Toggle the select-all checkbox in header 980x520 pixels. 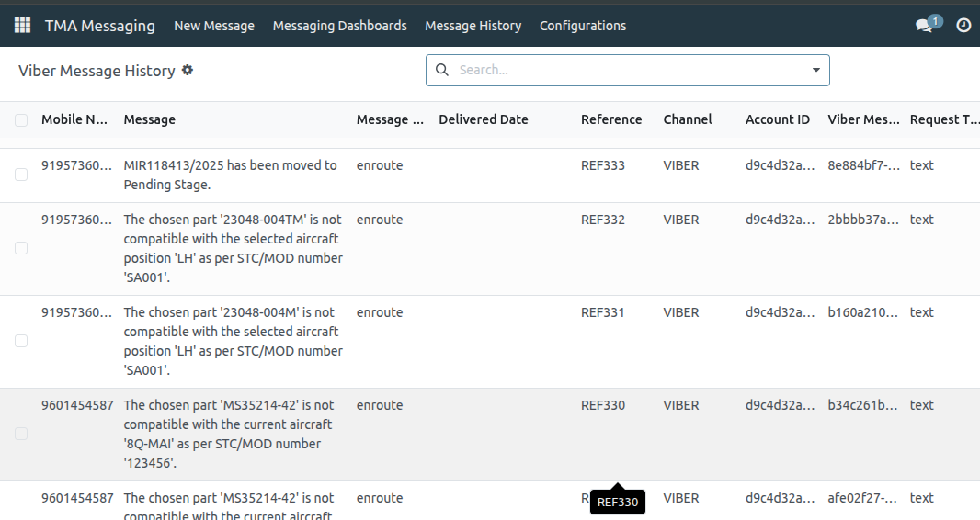point(21,119)
